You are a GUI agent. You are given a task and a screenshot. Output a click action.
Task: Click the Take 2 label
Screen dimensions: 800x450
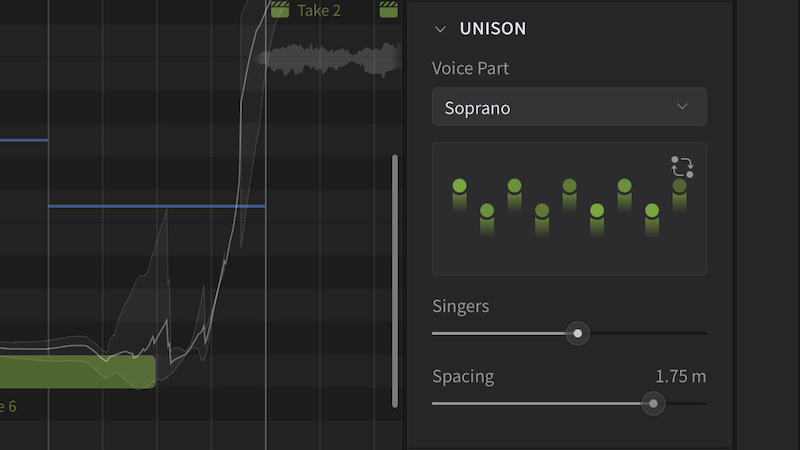point(319,10)
